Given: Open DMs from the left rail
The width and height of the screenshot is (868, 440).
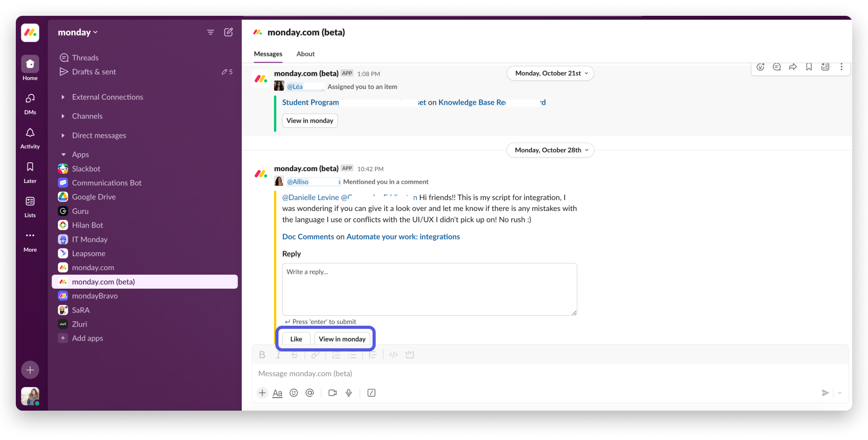Looking at the screenshot, I should pyautogui.click(x=30, y=103).
